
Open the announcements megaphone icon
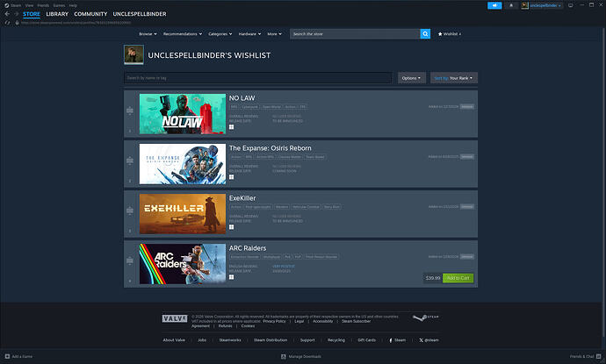coord(494,5)
